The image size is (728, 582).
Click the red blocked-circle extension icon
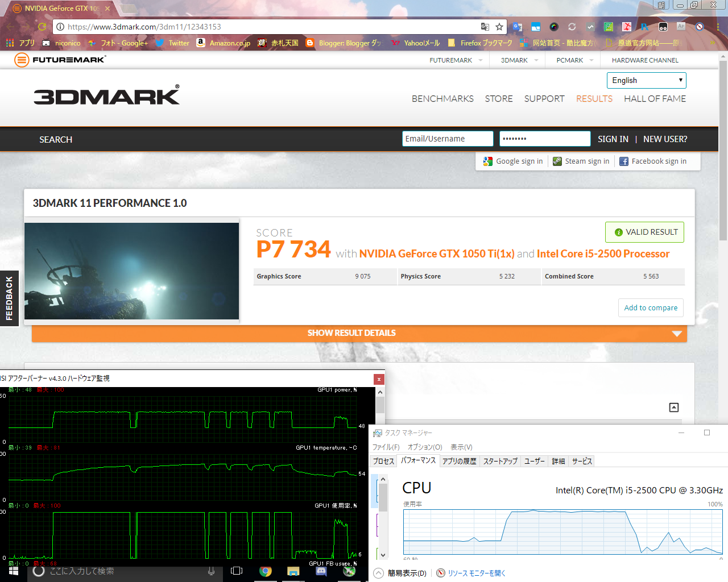click(700, 27)
